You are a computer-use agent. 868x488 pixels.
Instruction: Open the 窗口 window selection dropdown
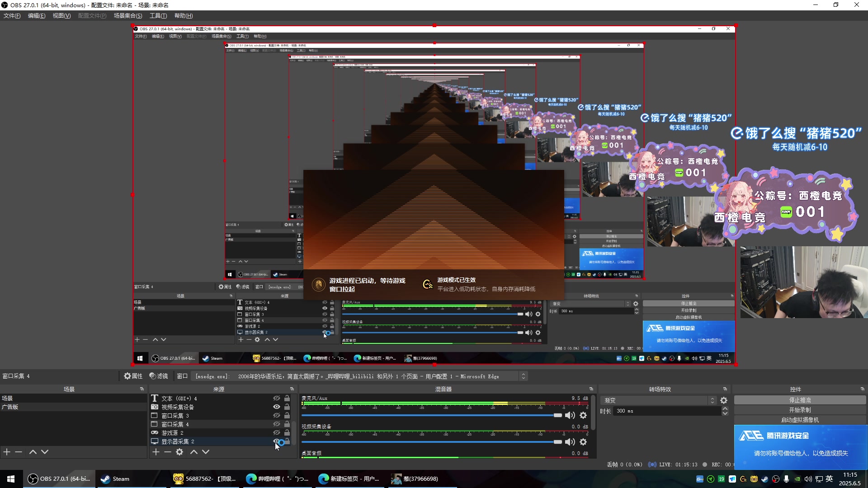pyautogui.click(x=360, y=376)
